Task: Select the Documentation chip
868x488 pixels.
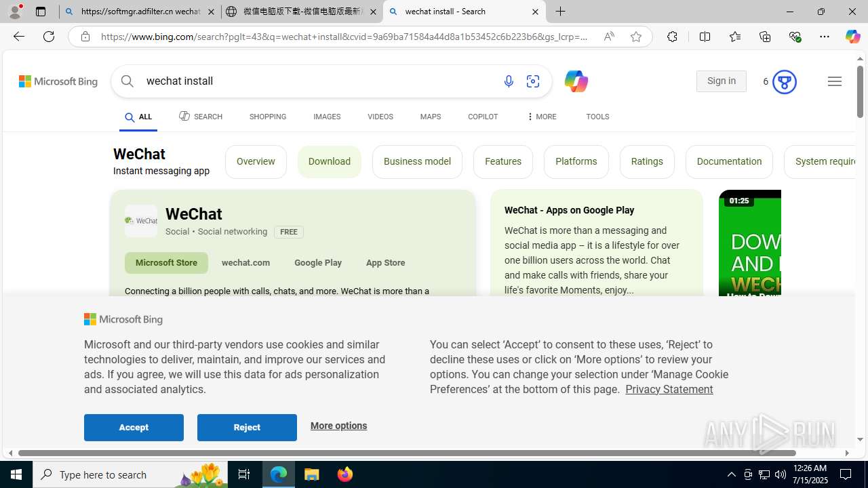Action: pos(729,161)
